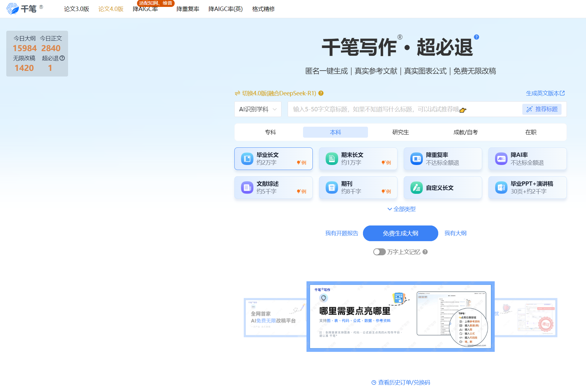586x392 pixels.
Task: Switch to 4.0版 DeepSeek-R1 link
Action: click(x=279, y=93)
